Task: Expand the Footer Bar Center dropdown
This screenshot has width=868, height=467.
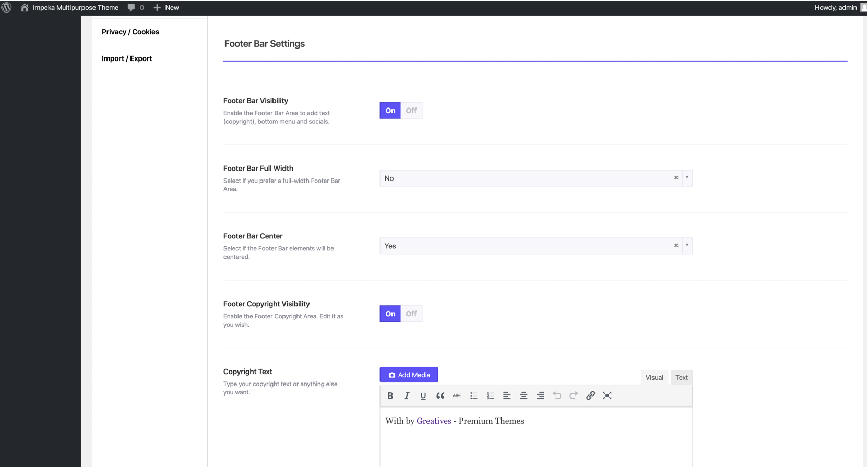Action: (x=687, y=246)
